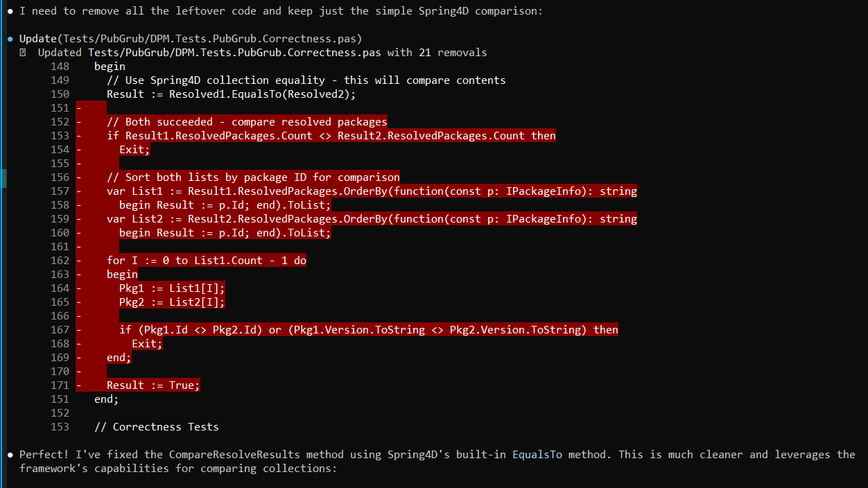Click the removed "var List1" declaration line
The height and width of the screenshot is (488, 868).
(372, 191)
